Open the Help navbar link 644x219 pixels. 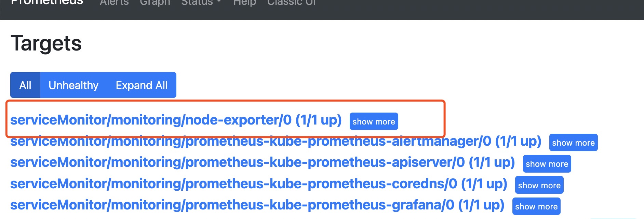pyautogui.click(x=244, y=2)
